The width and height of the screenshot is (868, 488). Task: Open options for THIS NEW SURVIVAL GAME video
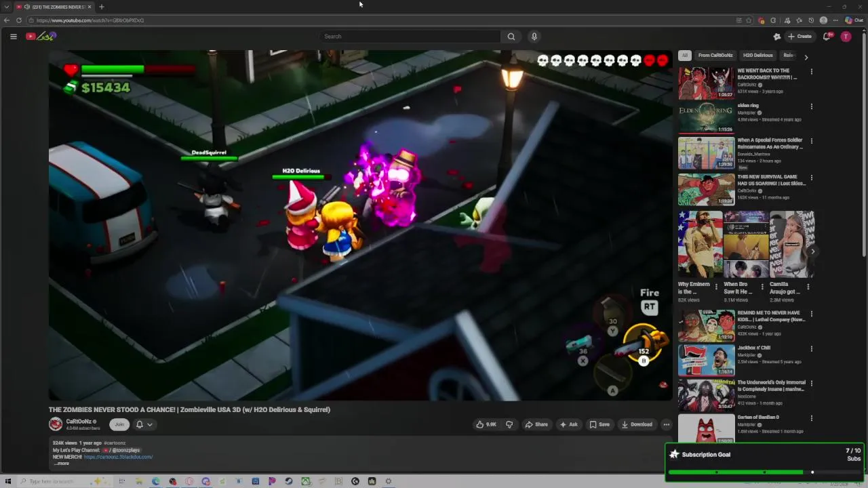811,178
